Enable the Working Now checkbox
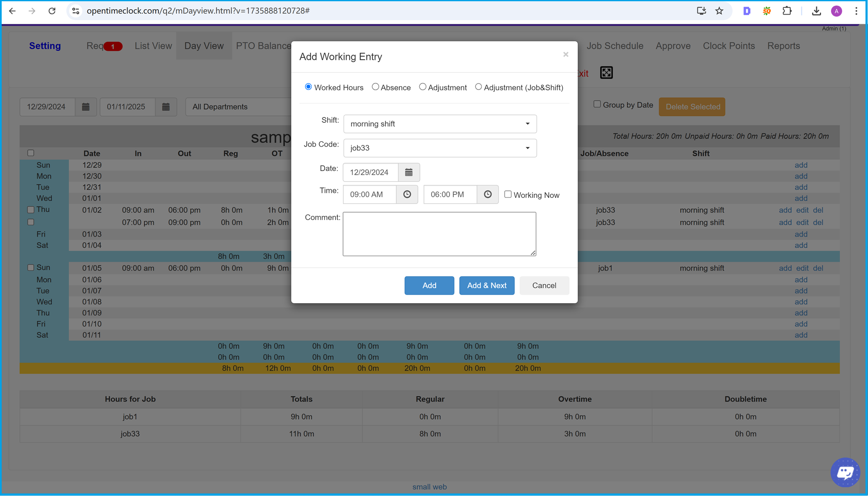Image resolution: width=868 pixels, height=496 pixels. 507,195
